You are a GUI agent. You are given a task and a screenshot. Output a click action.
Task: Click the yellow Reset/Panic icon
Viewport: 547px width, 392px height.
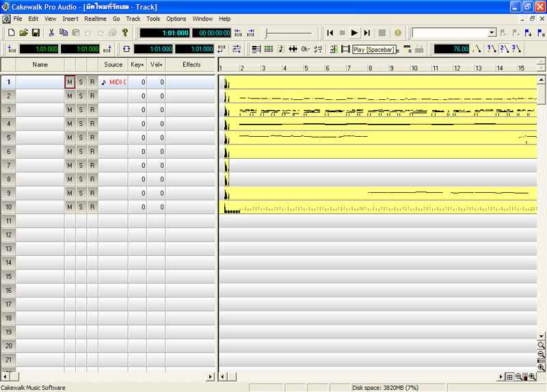coord(398,33)
